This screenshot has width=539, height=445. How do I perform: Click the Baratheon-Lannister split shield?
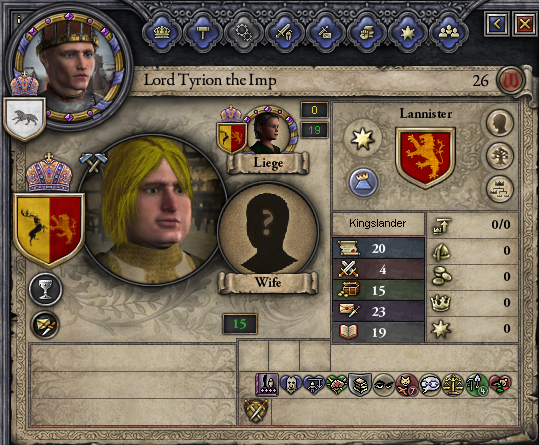point(49,229)
